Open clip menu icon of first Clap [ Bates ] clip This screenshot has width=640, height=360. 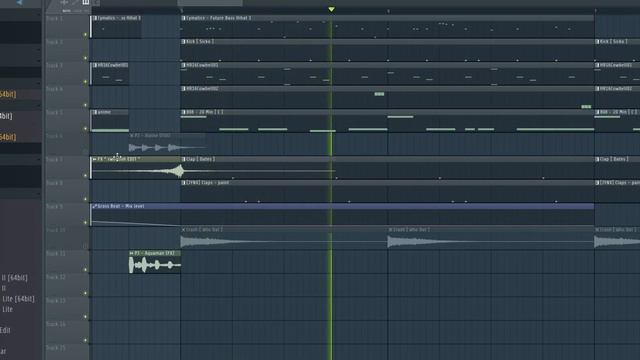[183, 159]
